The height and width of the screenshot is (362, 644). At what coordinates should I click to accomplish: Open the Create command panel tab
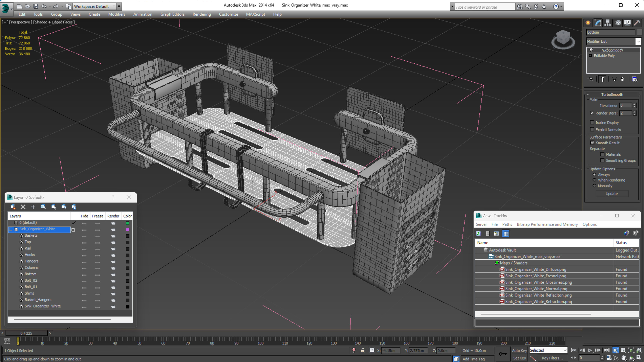(x=588, y=23)
